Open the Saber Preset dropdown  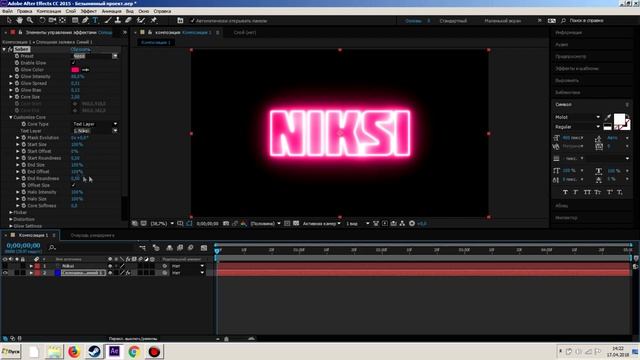[x=96, y=56]
